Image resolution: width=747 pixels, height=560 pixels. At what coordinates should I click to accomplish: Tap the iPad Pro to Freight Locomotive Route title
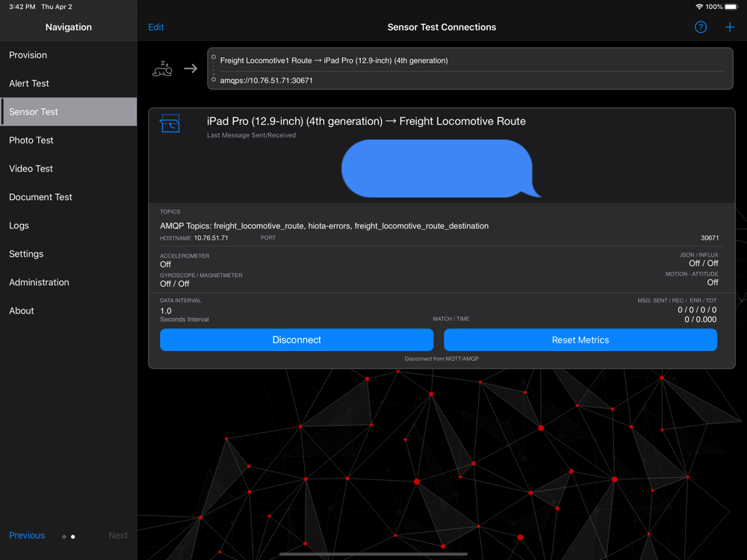point(366,122)
